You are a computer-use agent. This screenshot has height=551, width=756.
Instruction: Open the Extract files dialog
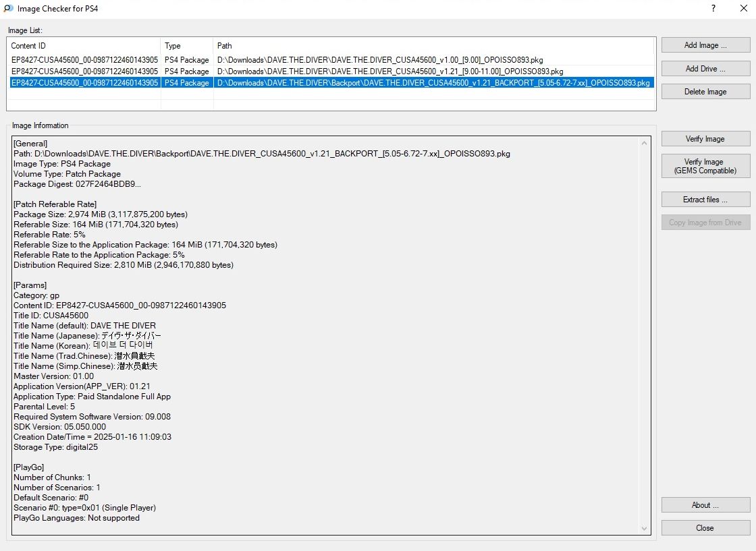tap(705, 200)
